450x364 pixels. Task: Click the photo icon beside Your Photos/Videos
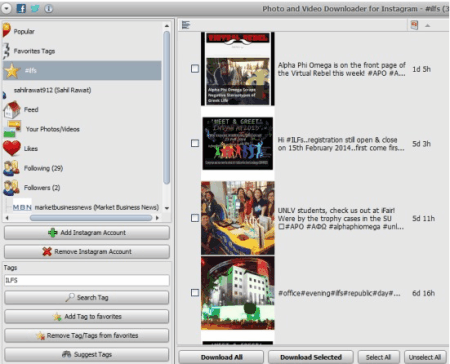pos(13,129)
